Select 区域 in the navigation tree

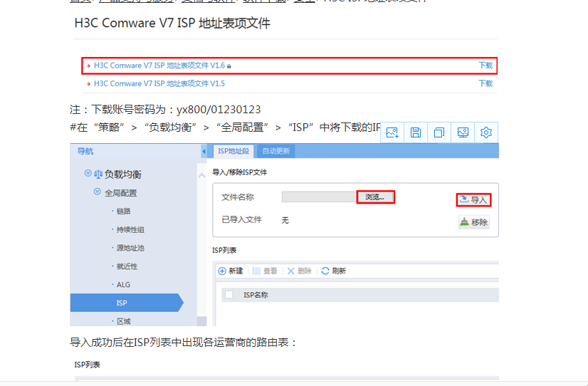[x=123, y=321]
